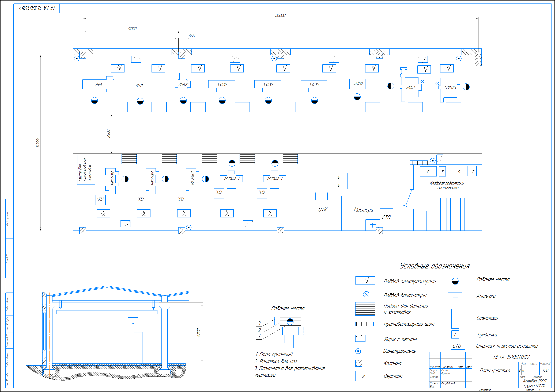The width and height of the screenshot is (555, 392).
Task: Select 'План участка' title block text
Action: [495, 371]
